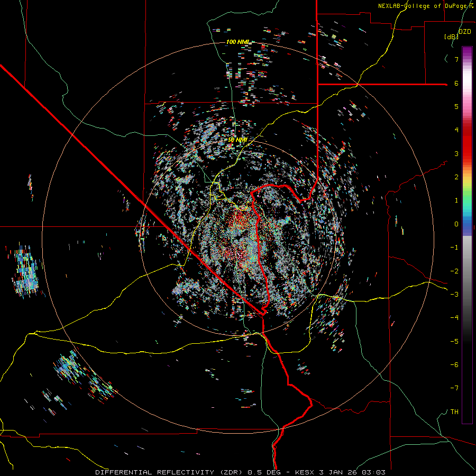
Task: Click the 100 NMI range ring label
Action: pos(237,42)
